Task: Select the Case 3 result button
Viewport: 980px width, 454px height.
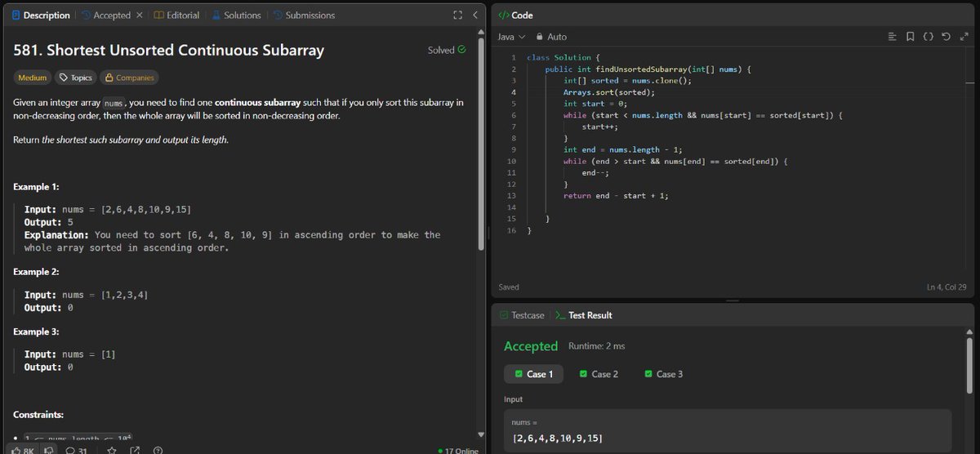Action: point(664,374)
